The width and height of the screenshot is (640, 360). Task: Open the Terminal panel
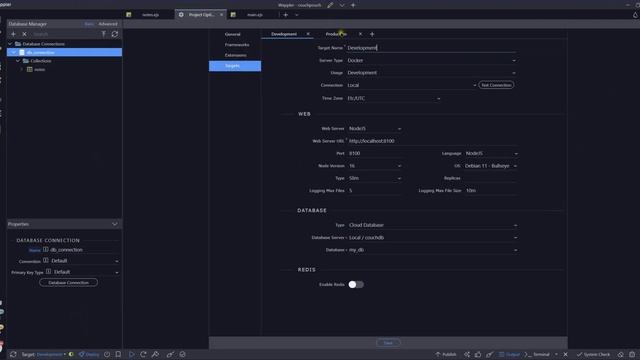point(537,354)
